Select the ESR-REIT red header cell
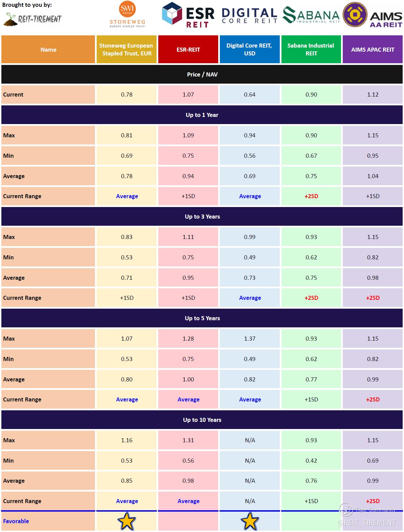This screenshot has height=532, width=404. 188,49
